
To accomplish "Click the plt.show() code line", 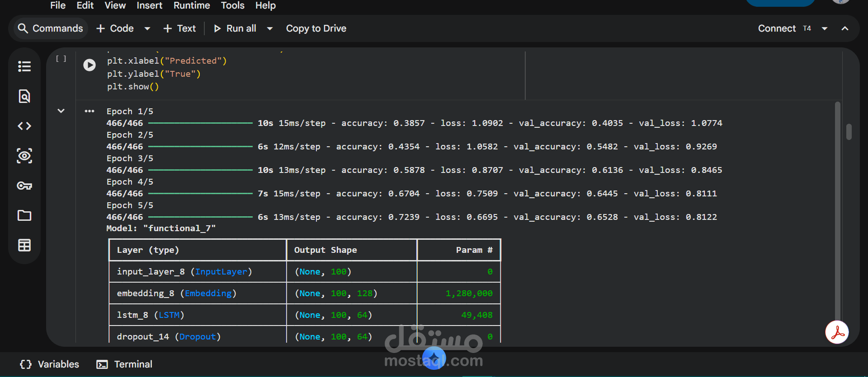I will pos(133,87).
